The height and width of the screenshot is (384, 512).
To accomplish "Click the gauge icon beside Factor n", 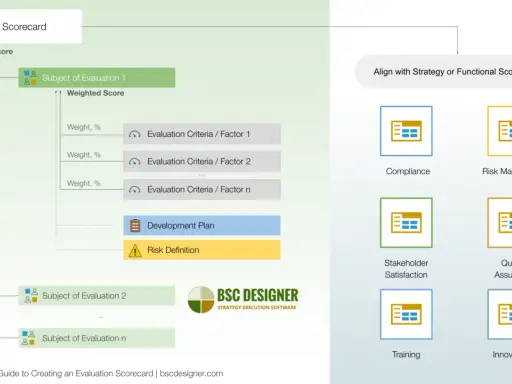I will tap(135, 190).
